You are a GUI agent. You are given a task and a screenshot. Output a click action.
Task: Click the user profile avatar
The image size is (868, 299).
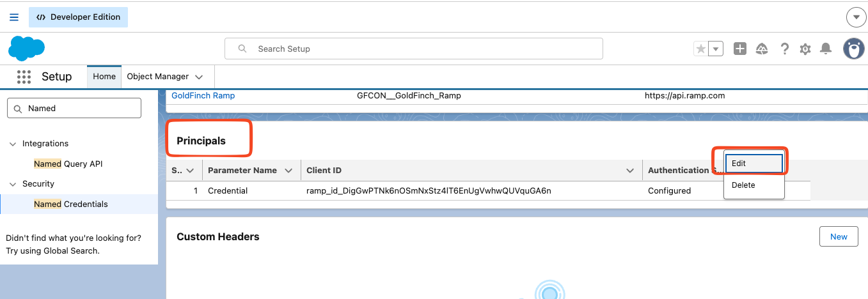click(x=853, y=49)
